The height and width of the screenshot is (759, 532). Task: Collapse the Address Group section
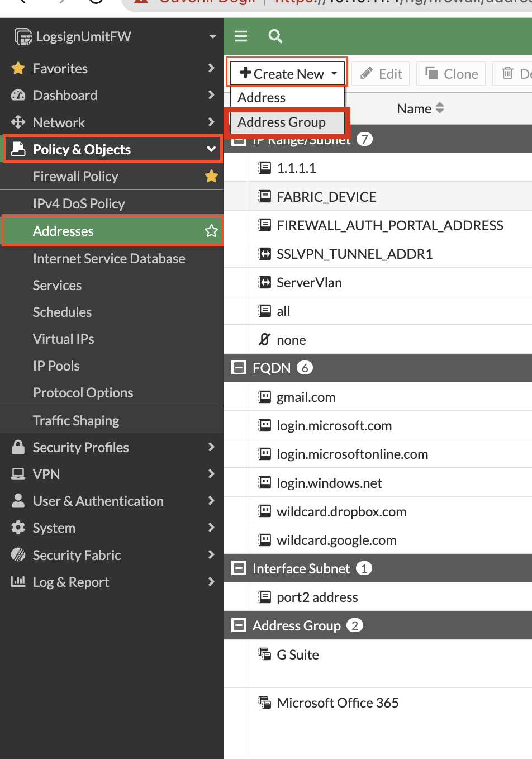pyautogui.click(x=239, y=625)
